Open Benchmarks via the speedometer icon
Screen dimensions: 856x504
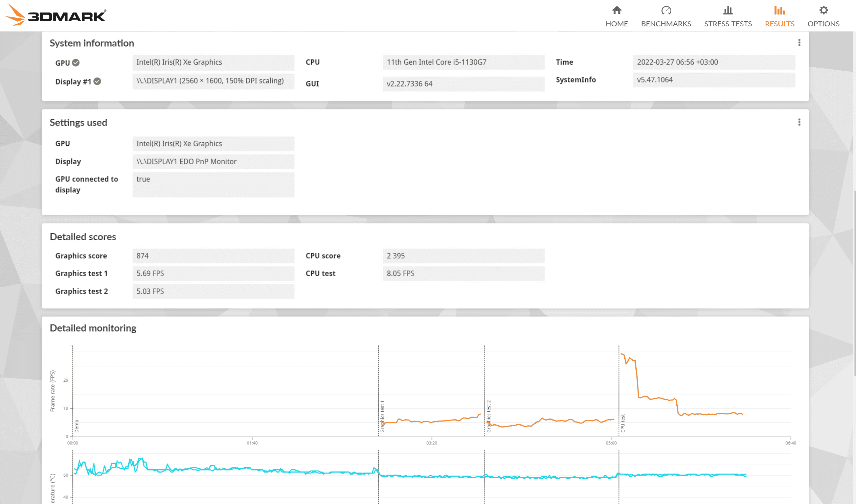[666, 10]
